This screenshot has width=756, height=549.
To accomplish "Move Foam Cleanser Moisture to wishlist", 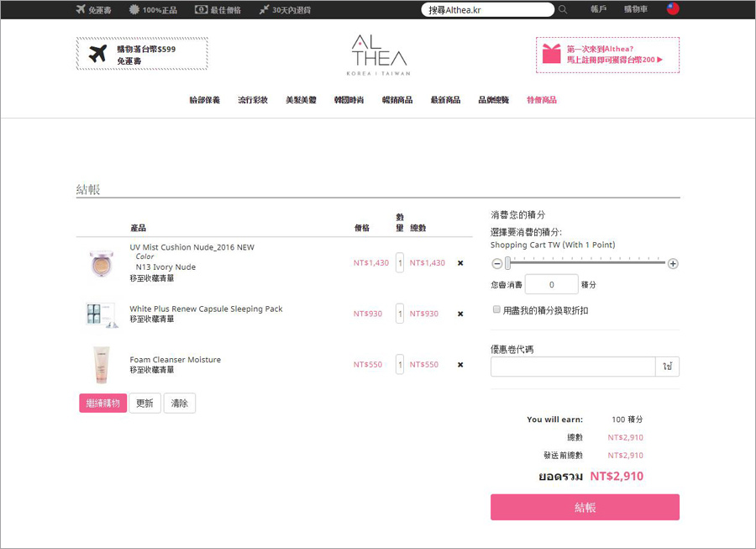I will tap(152, 370).
